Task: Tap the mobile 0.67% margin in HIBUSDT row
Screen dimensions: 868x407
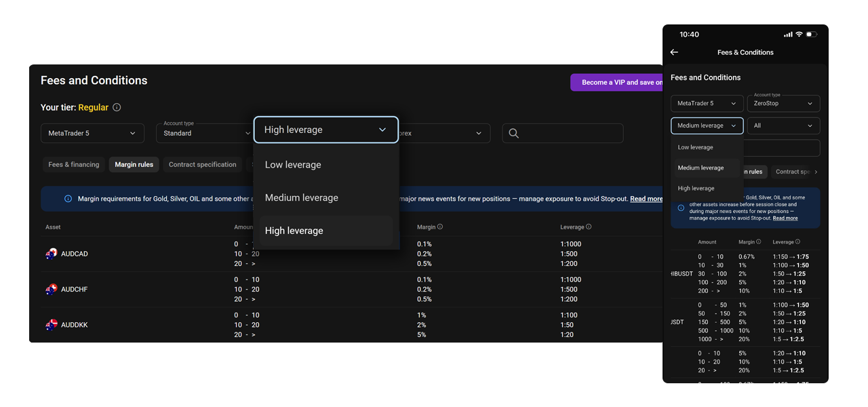Action: pyautogui.click(x=747, y=257)
